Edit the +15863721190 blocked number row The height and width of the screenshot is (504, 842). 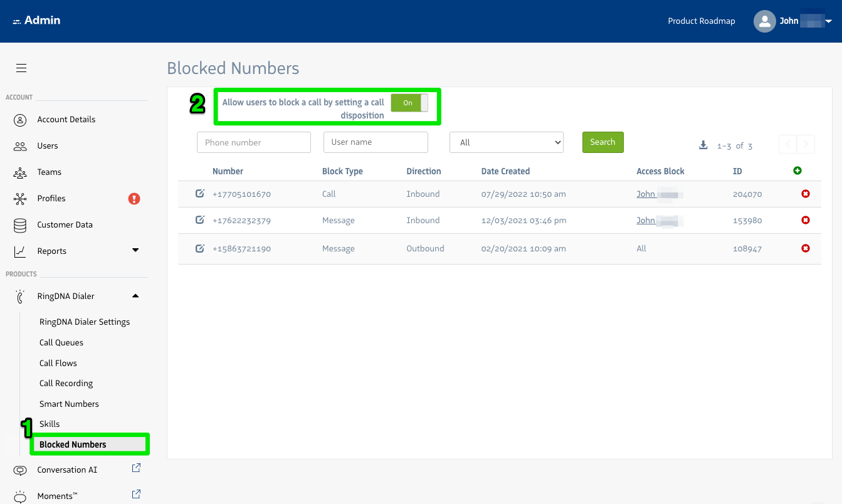(200, 248)
